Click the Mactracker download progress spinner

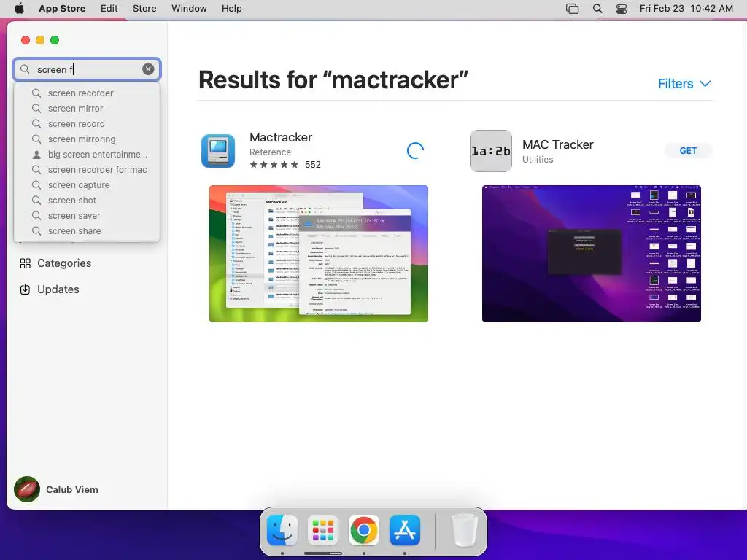[x=415, y=150]
